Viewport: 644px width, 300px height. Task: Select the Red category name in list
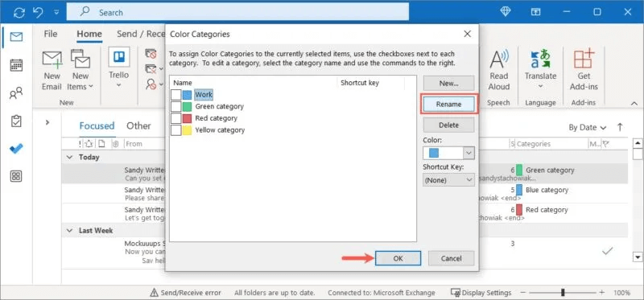click(x=216, y=118)
